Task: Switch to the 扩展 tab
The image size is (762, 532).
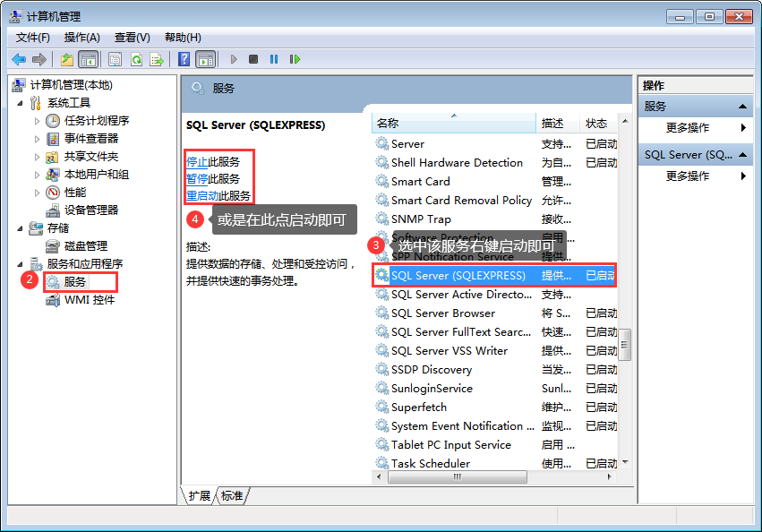Action: (200, 495)
